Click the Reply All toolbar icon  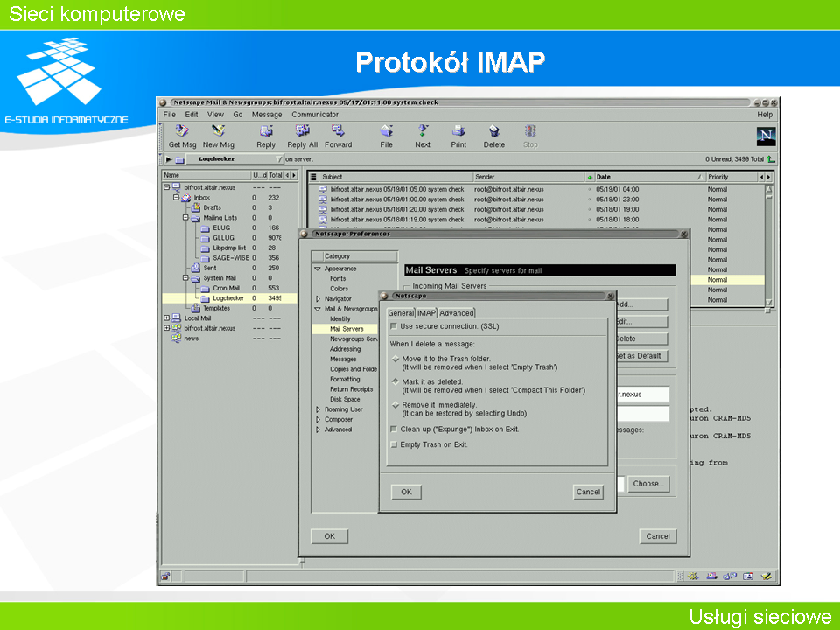pos(302,131)
